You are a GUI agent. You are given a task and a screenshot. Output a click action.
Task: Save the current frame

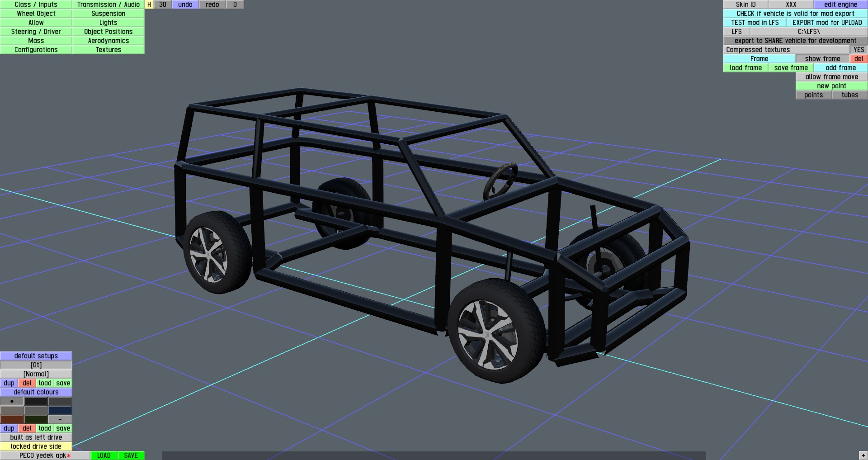point(791,68)
